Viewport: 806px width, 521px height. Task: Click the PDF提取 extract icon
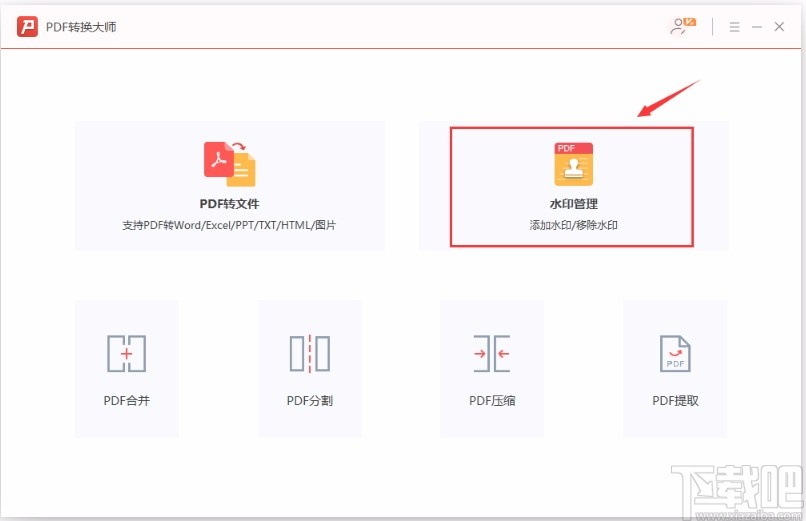pos(675,353)
